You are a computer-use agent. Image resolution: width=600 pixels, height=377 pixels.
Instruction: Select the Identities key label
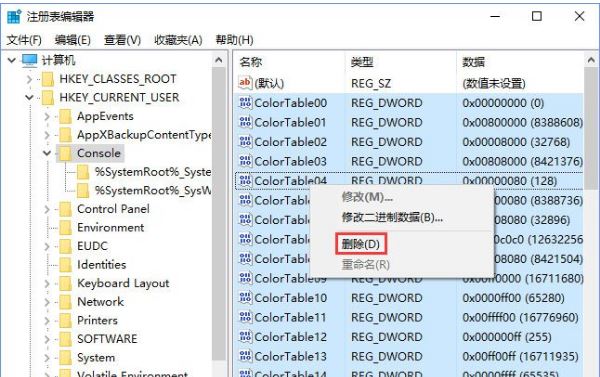(101, 265)
